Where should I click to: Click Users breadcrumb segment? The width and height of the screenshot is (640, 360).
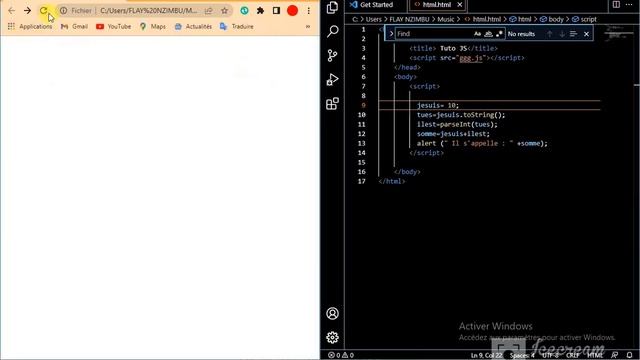[x=373, y=19]
